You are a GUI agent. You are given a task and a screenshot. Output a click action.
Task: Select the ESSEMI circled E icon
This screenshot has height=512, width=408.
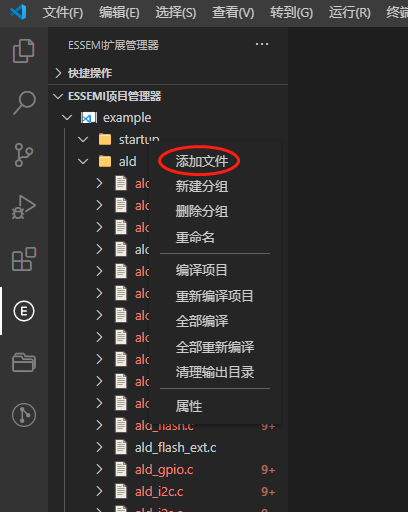point(24,311)
